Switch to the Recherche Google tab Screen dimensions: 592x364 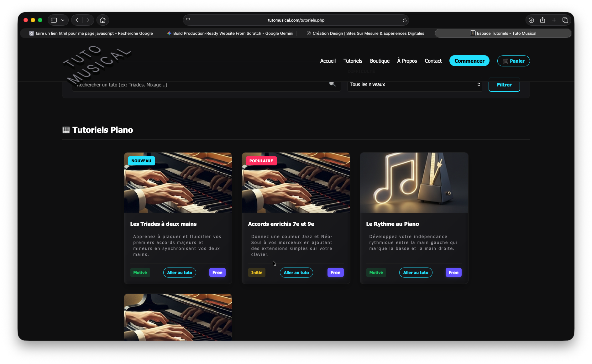point(91,33)
